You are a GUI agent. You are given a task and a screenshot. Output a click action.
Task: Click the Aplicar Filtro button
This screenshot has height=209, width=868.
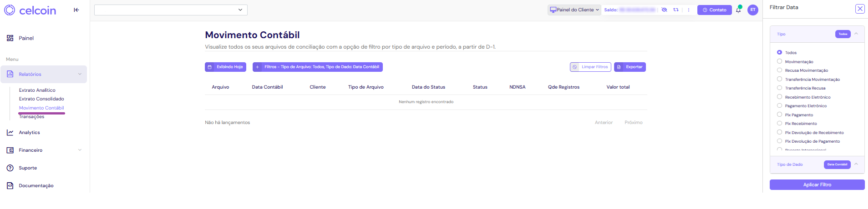(817, 185)
